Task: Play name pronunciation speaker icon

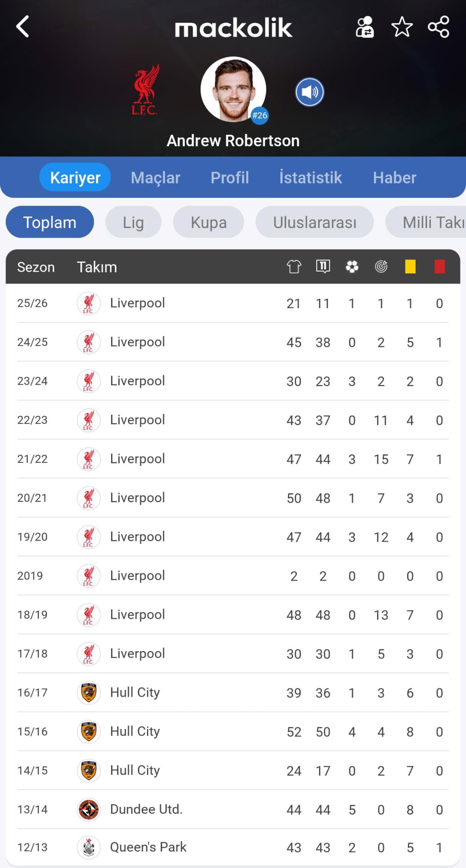Action: (x=310, y=92)
